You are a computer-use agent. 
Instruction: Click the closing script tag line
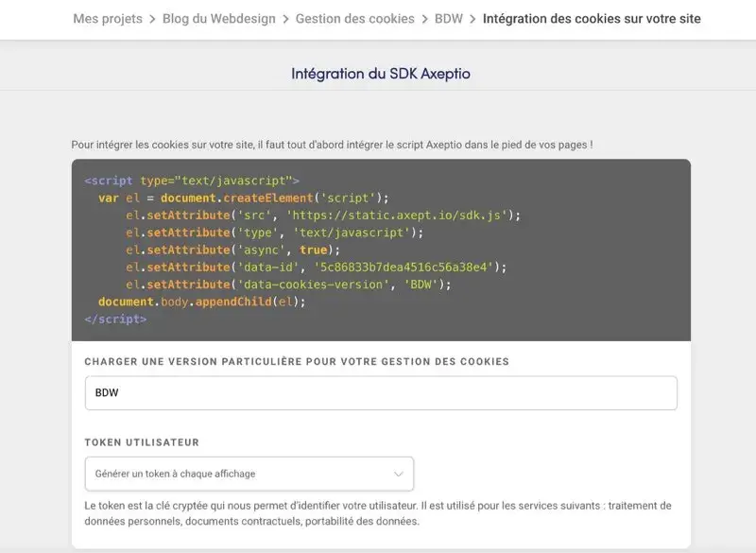pos(115,320)
